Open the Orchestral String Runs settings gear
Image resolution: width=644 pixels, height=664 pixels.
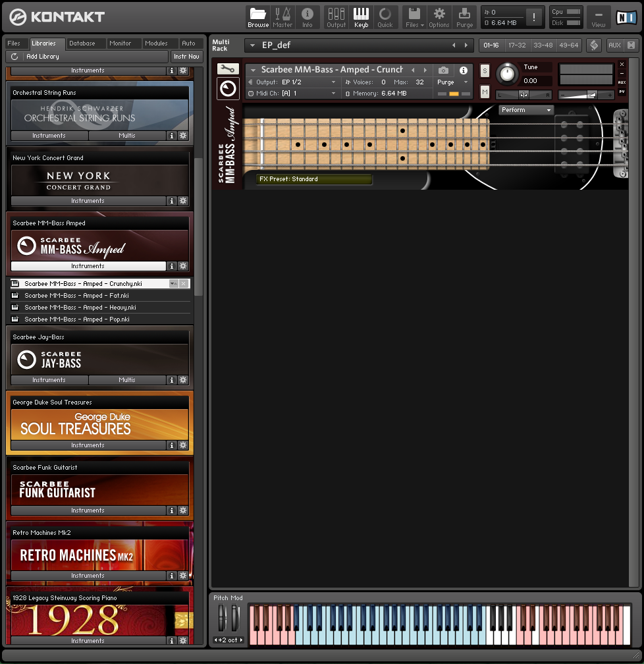183,136
